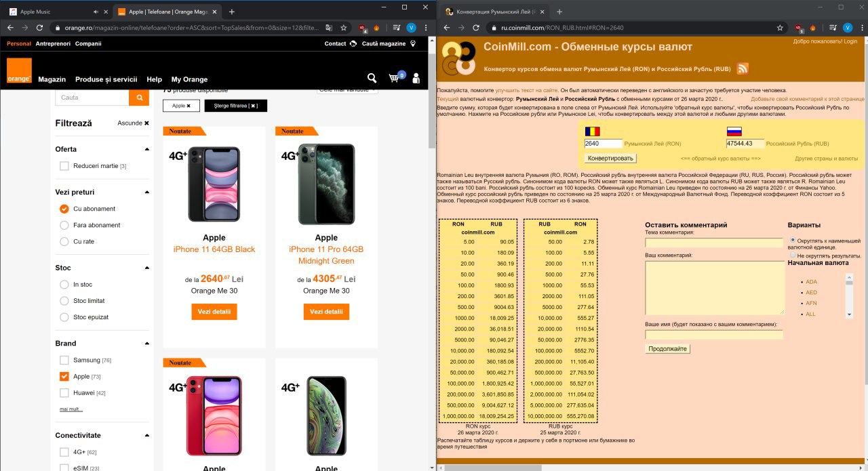Click the store locator pin icon
Viewport: 868px width, 471px height.
pyautogui.click(x=413, y=43)
